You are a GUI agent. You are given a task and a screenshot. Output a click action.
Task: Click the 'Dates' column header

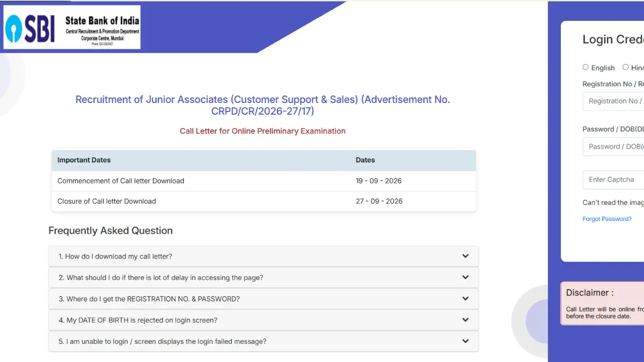click(365, 160)
